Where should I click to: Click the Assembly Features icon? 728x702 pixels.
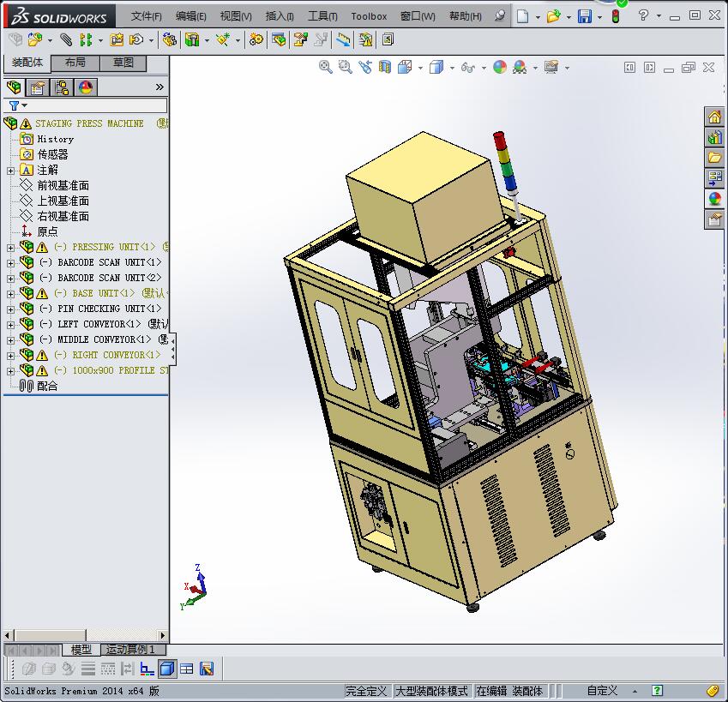[192, 40]
